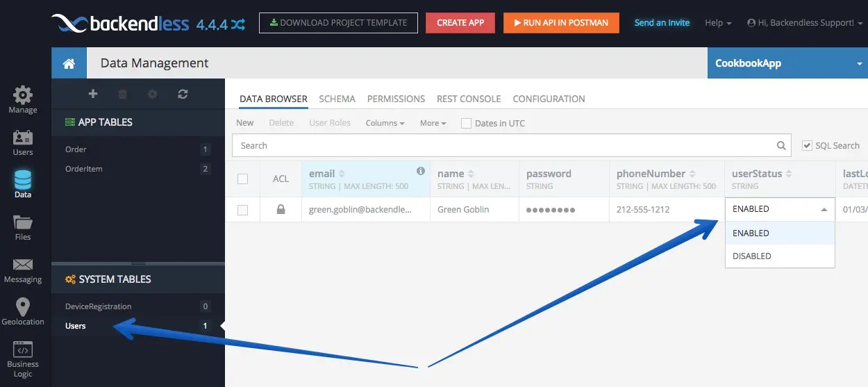Open the Manage section gear icon

pyautogui.click(x=23, y=95)
